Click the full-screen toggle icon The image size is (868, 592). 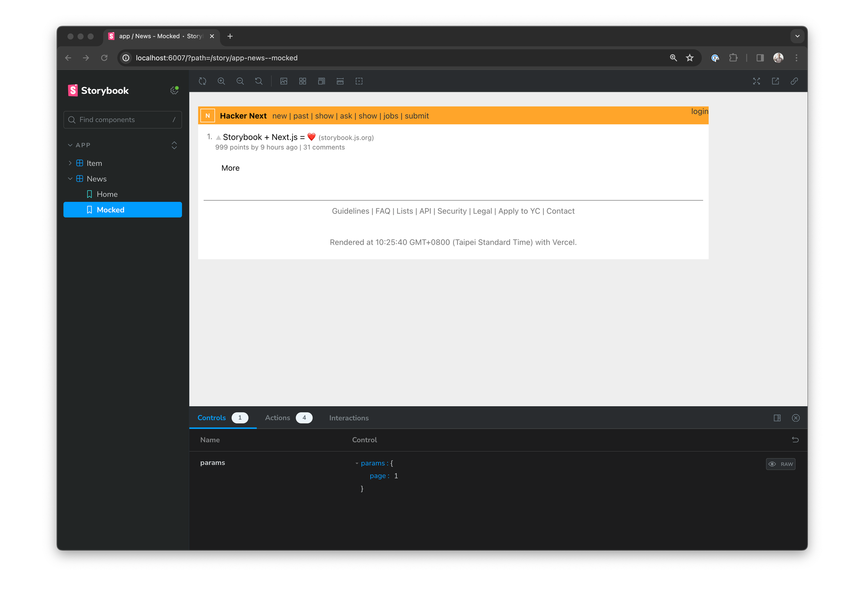756,81
